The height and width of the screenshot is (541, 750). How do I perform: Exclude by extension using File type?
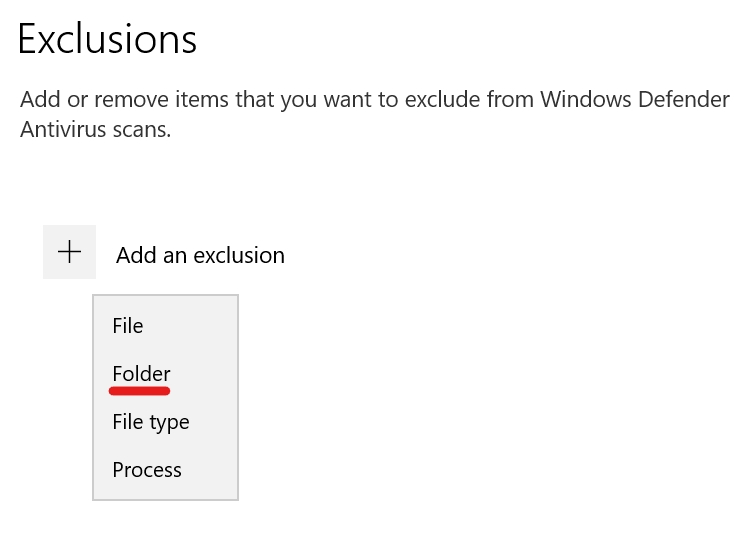tap(151, 422)
